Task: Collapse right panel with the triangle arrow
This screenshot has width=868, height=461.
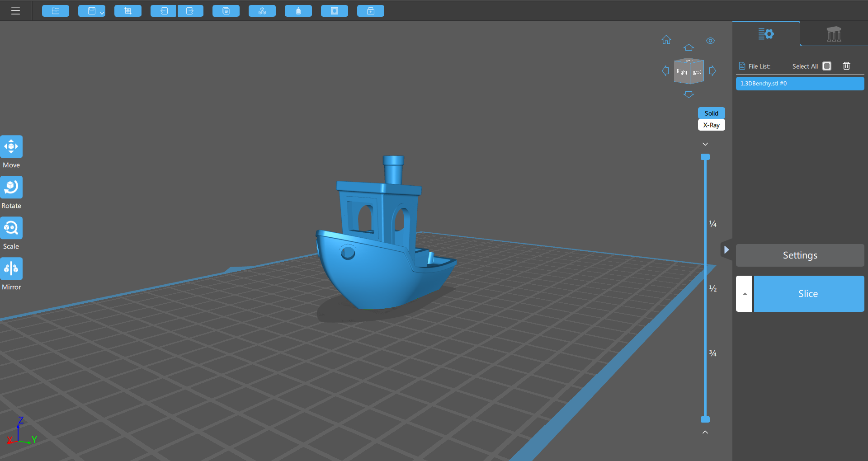Action: [x=726, y=249]
